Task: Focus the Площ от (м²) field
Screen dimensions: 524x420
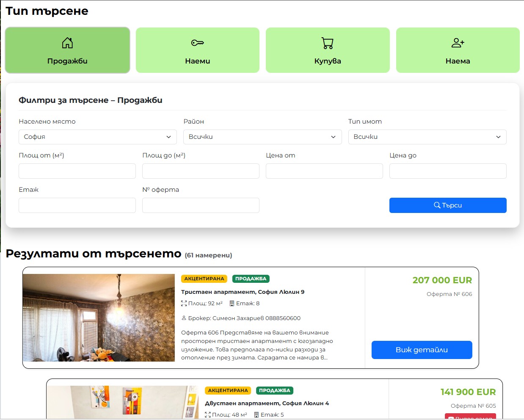Action: [x=77, y=171]
